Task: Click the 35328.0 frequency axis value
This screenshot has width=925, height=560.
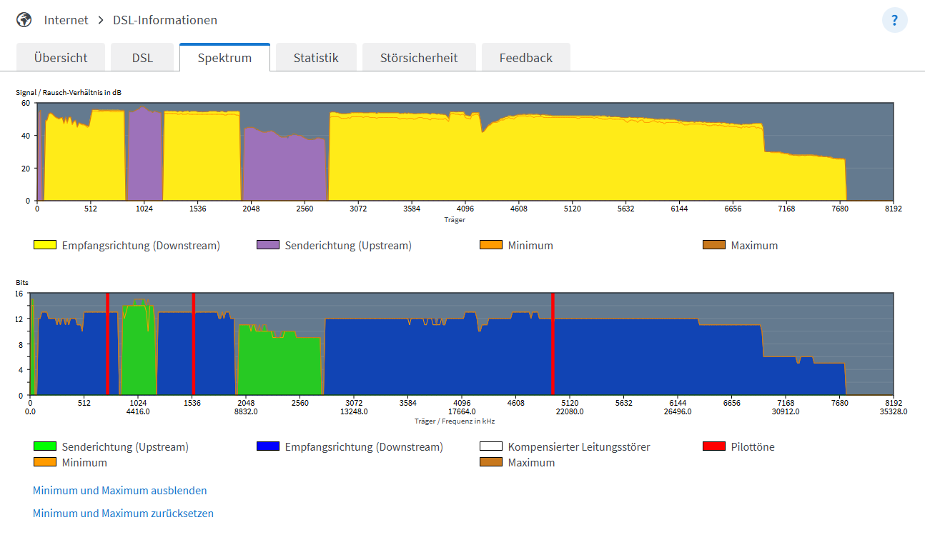Action: (894, 411)
